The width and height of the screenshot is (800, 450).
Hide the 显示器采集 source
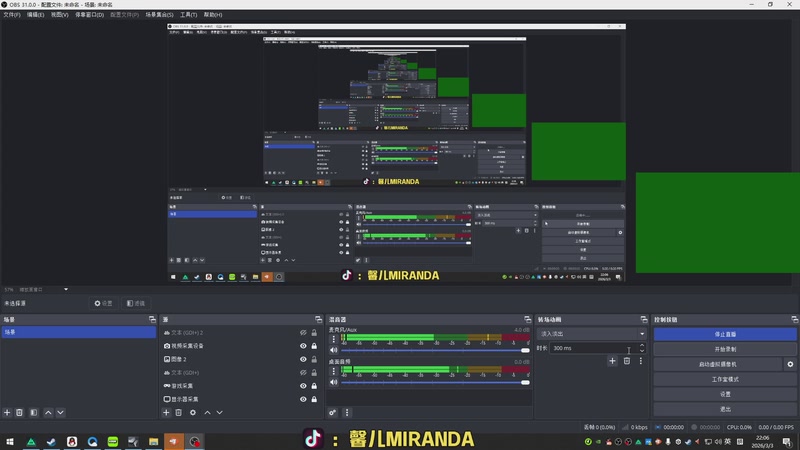[x=303, y=399]
